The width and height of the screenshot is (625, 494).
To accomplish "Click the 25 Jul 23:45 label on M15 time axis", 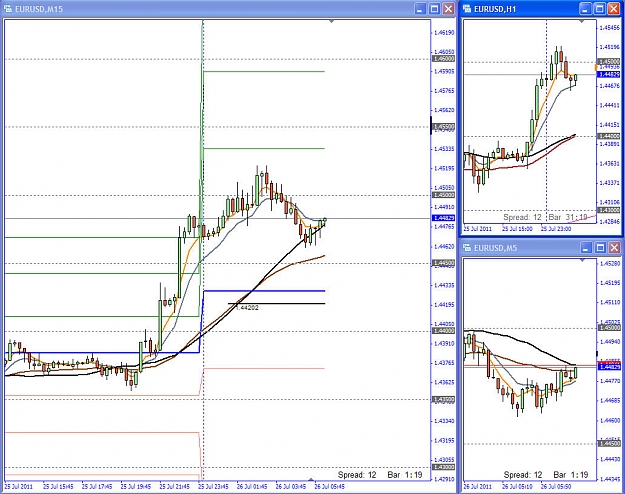I will [x=213, y=486].
